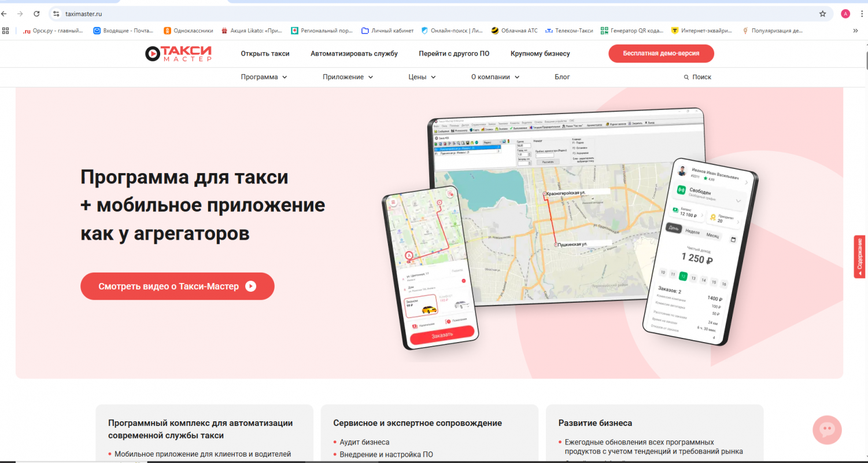Bookmark this page with star icon
Screen dimensions: 868x463
click(822, 14)
